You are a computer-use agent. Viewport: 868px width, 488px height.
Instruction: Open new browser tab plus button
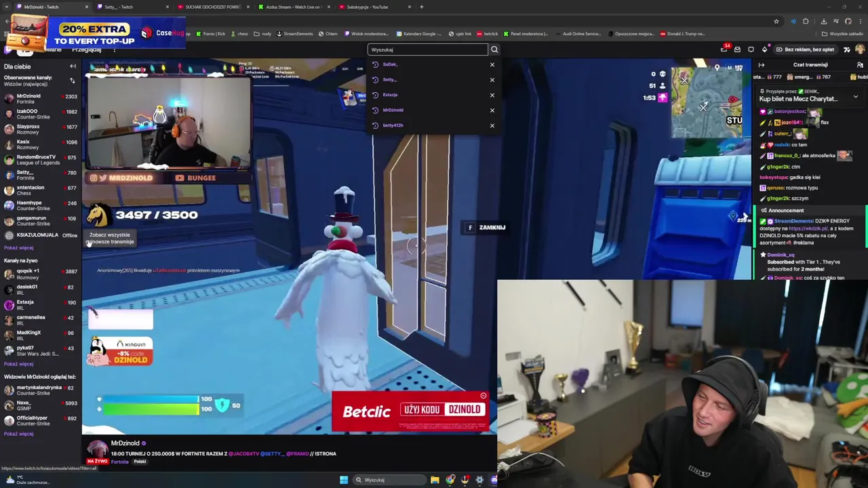(x=421, y=7)
